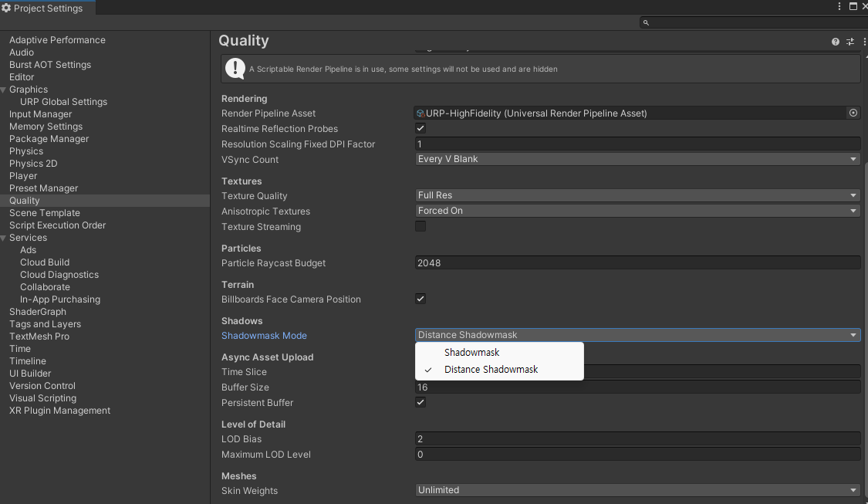
Task: Open the Project Settings window kebab menu
Action: [839, 6]
